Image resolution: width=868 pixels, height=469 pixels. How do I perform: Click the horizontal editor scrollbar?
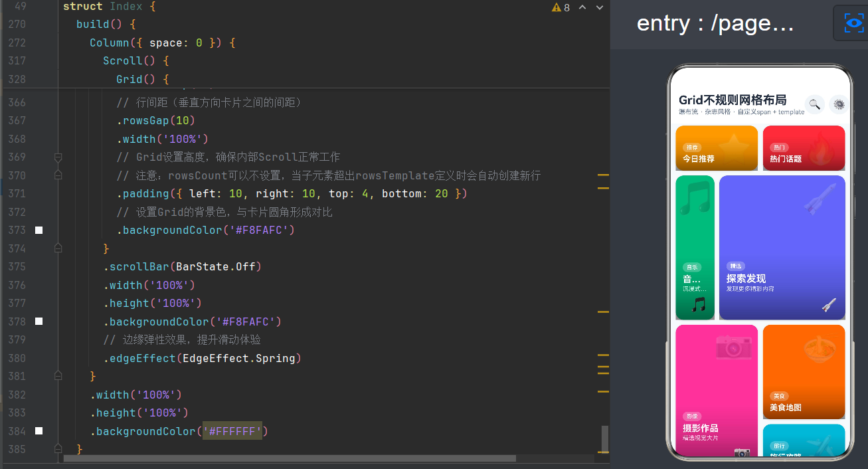click(290, 458)
